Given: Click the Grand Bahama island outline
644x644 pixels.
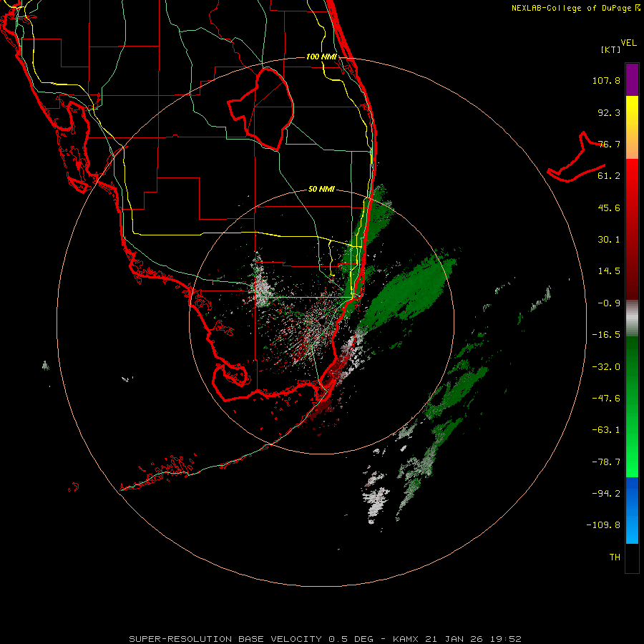Looking at the screenshot, I should point(577,157).
